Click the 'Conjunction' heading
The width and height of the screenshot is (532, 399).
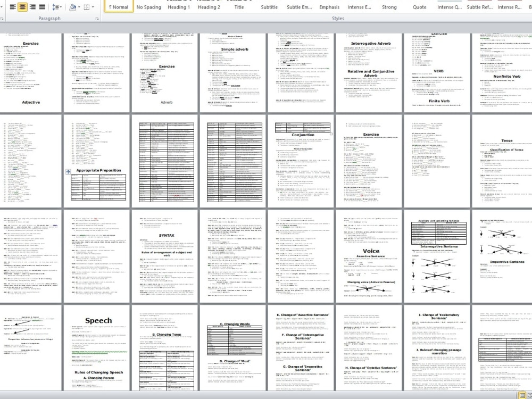pos(303,135)
